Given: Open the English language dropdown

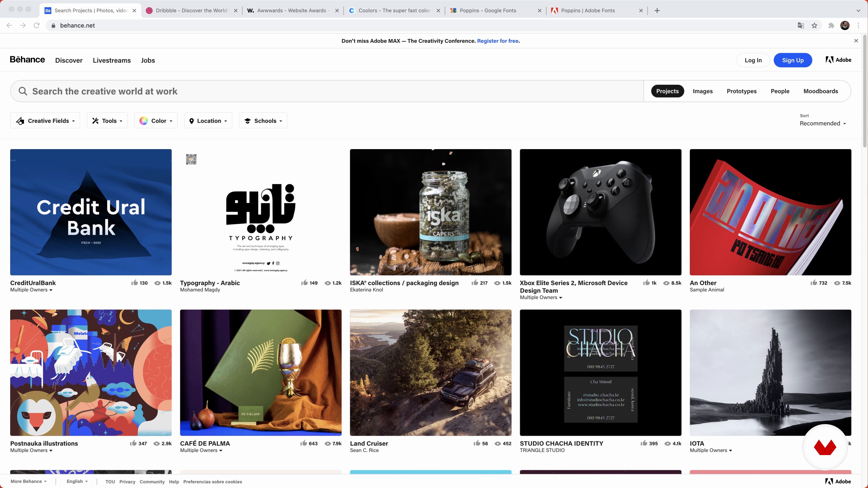Looking at the screenshot, I should click(x=77, y=482).
